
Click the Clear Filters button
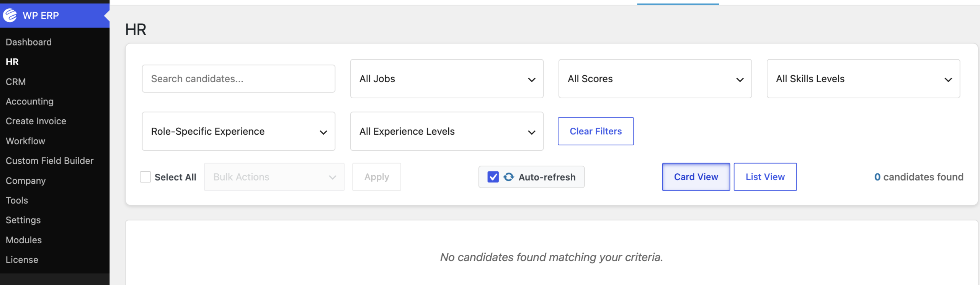tap(596, 131)
